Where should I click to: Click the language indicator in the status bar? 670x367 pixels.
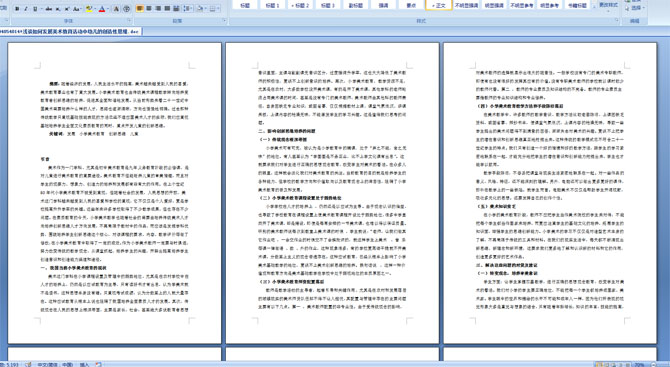tap(55, 364)
